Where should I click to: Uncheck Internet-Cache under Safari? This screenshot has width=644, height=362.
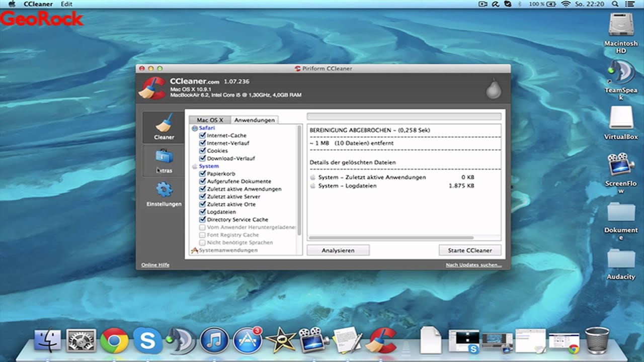coord(203,136)
